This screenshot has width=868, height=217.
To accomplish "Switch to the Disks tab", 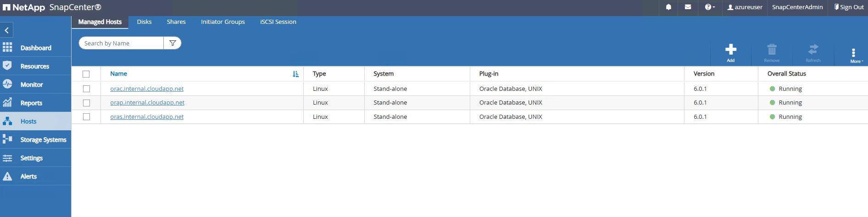I will click(144, 22).
